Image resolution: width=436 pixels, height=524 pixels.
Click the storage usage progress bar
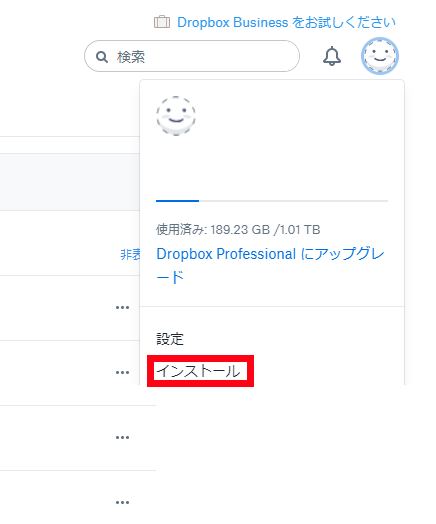pos(272,201)
